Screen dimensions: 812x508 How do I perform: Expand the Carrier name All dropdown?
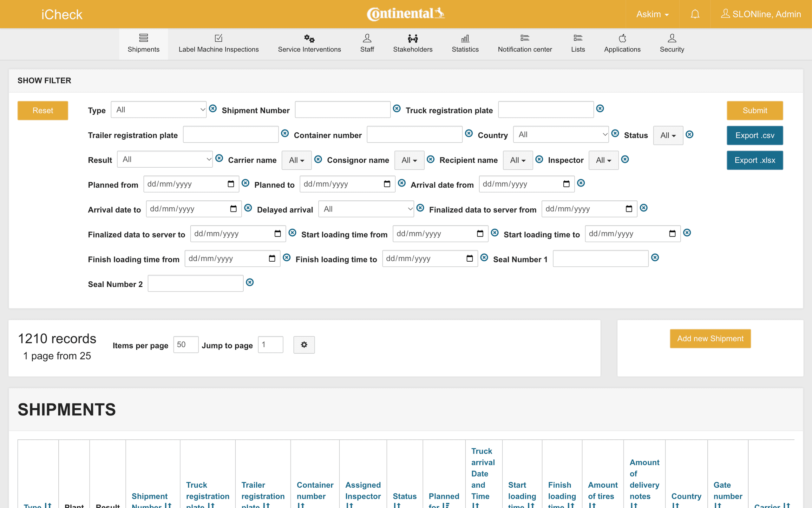[x=297, y=160]
